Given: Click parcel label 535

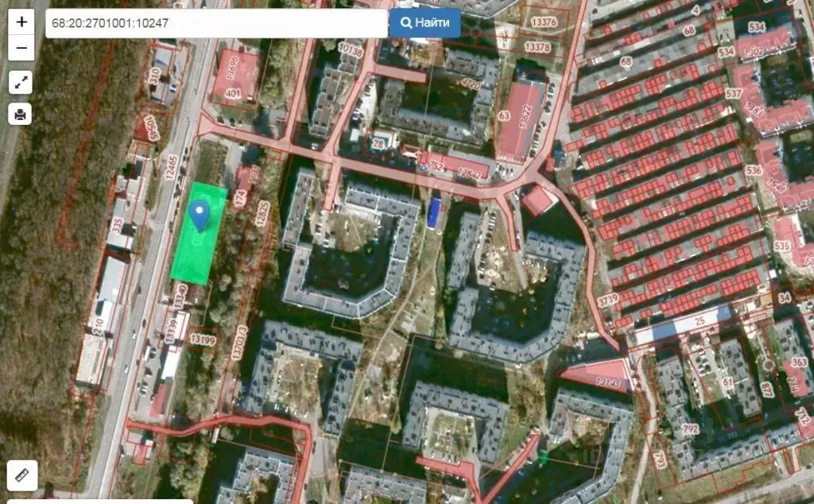Looking at the screenshot, I should tap(782, 246).
